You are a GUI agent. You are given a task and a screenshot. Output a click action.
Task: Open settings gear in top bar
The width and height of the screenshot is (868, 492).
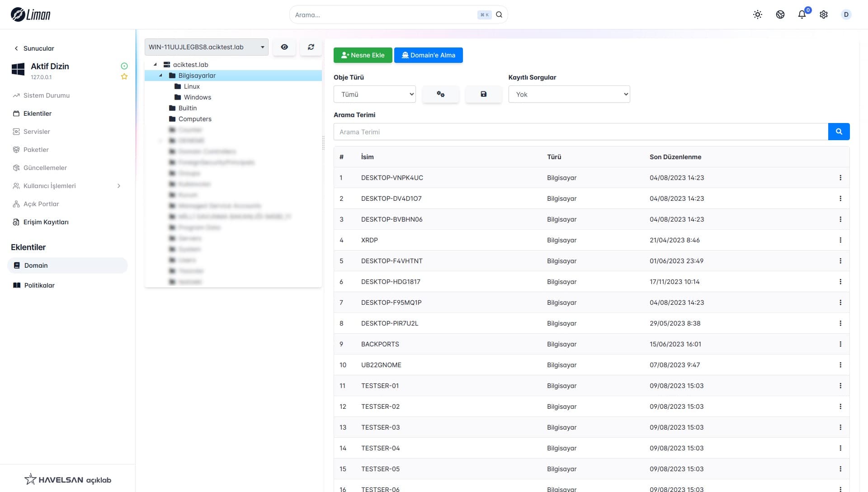pyautogui.click(x=824, y=14)
